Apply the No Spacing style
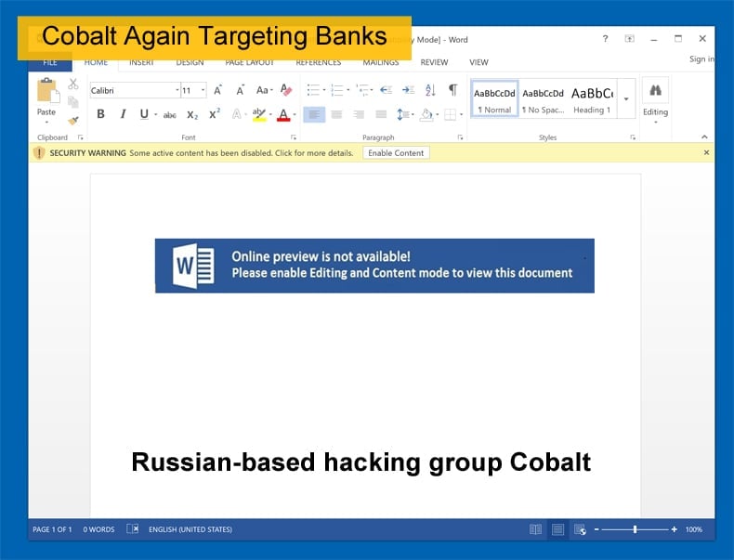This screenshot has height=560, width=734. point(543,98)
